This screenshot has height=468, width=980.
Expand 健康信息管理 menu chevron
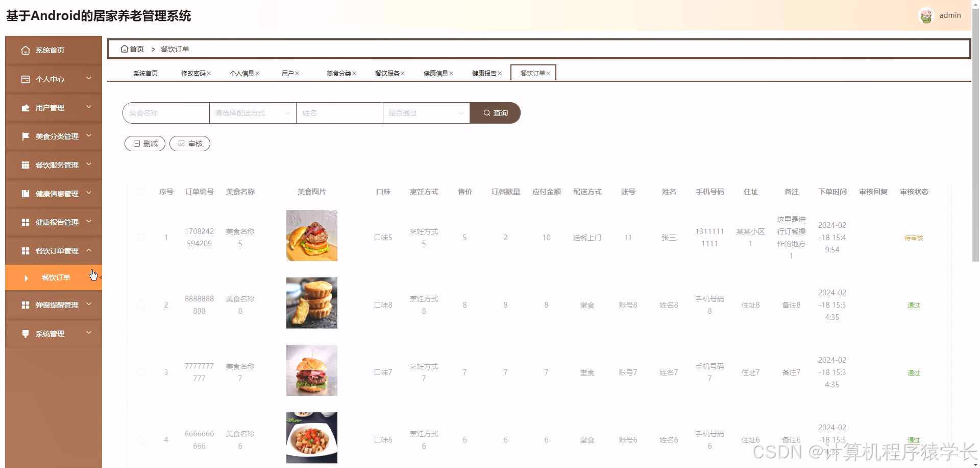89,193
